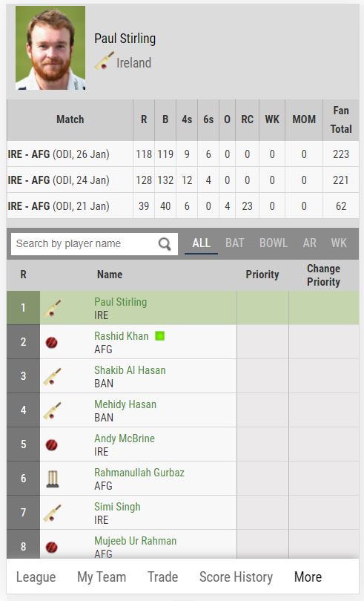Click the green square next to Rashid Khan
Viewport: 364px width, 601px height.
pos(160,336)
